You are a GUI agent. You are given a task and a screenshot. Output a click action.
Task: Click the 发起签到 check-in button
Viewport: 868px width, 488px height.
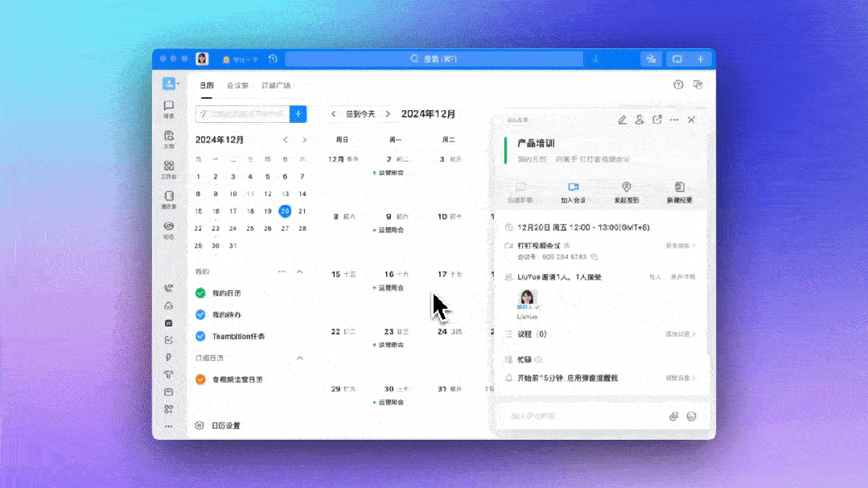point(626,192)
